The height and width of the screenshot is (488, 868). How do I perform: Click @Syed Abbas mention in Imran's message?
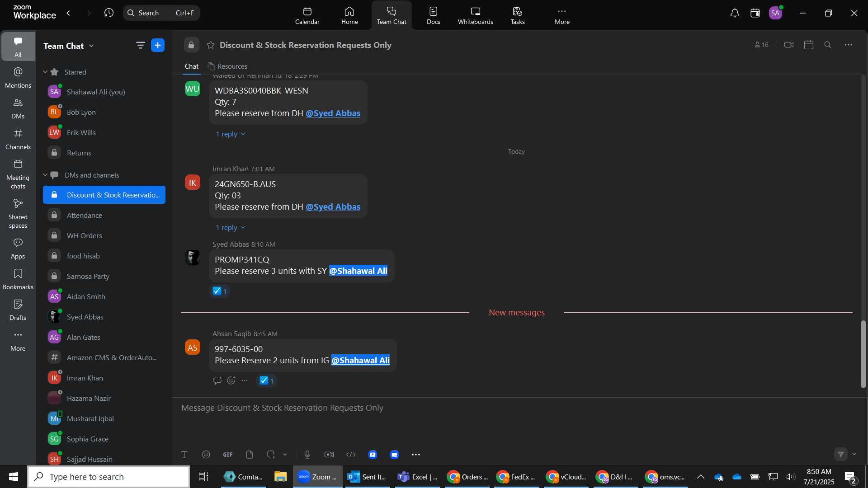pos(333,207)
